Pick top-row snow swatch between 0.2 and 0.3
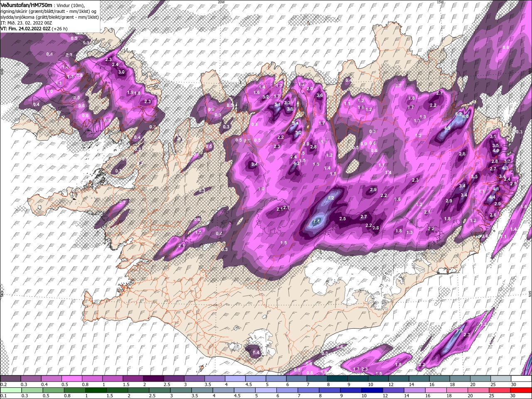 [10, 379]
